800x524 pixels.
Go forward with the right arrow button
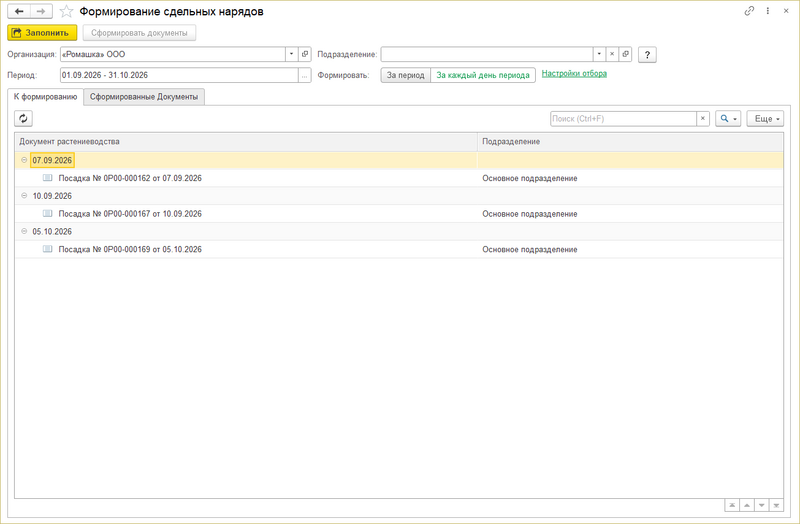[41, 11]
